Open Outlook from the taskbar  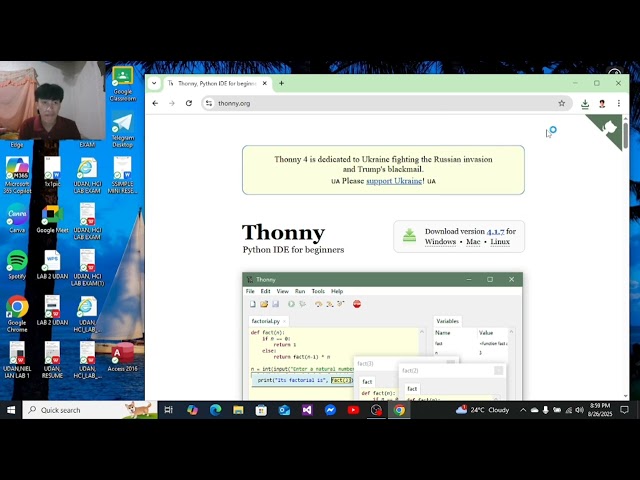pos(284,410)
